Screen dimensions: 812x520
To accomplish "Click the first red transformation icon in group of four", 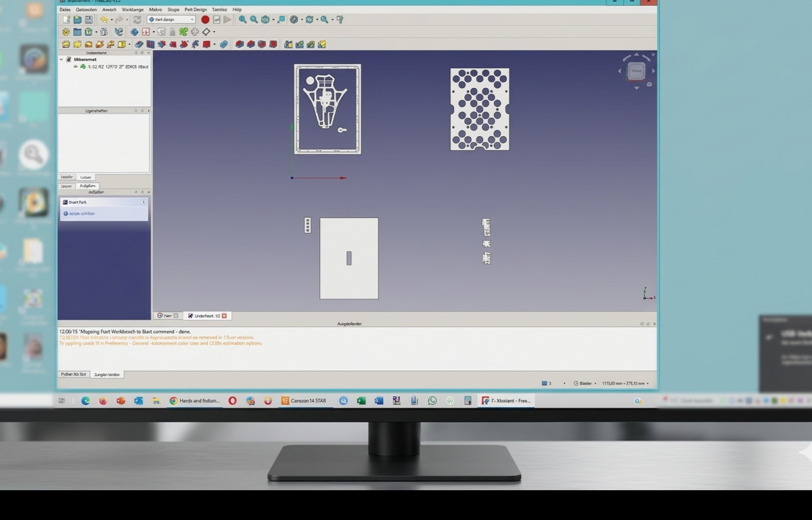I will [x=240, y=44].
